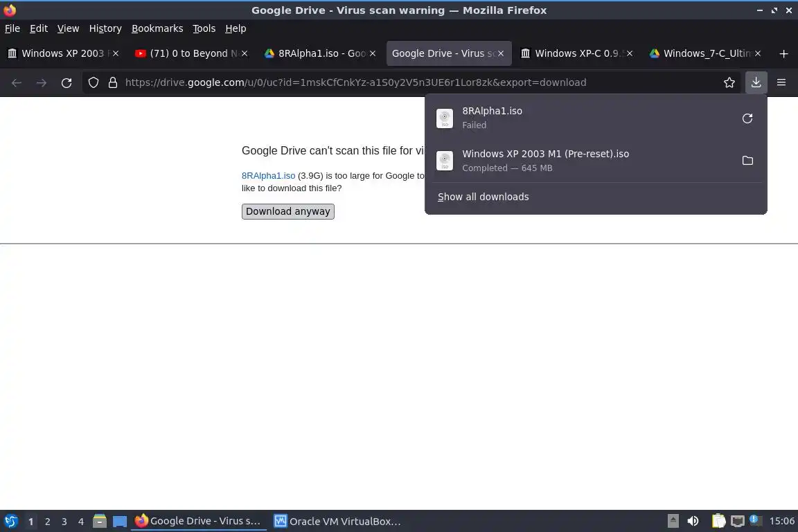This screenshot has width=798, height=532.
Task: Close the Windows XP-C 0.9 tab
Action: [630, 53]
